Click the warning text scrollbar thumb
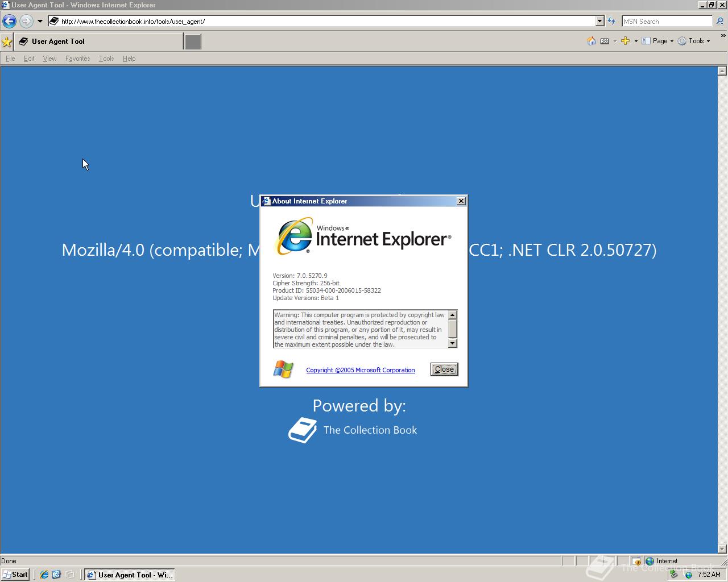 (x=453, y=329)
